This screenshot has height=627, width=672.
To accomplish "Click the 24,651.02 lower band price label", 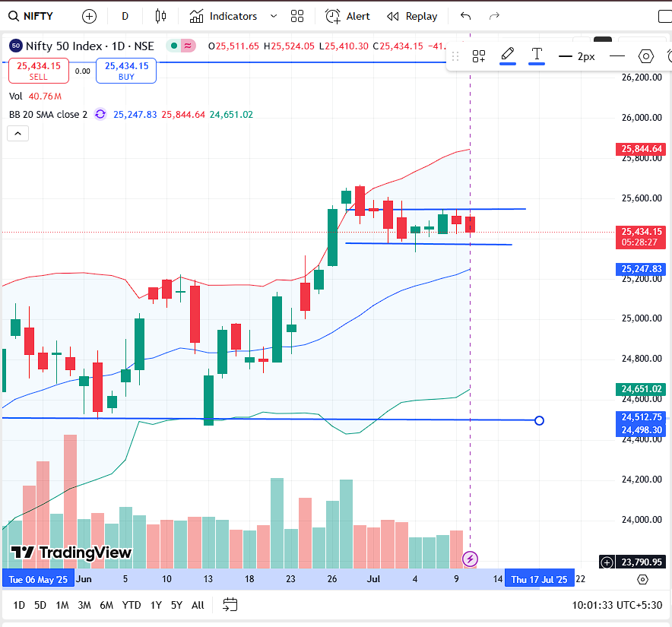I will point(641,388).
